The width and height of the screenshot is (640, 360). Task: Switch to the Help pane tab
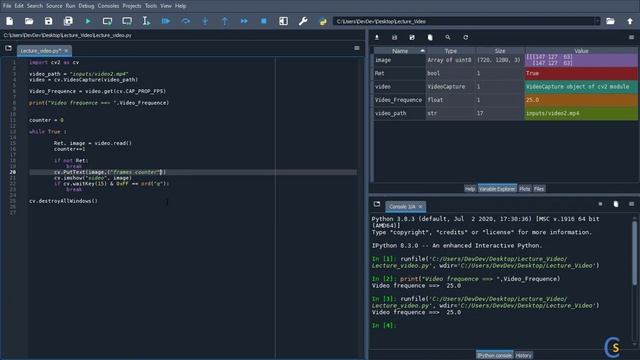coord(470,189)
